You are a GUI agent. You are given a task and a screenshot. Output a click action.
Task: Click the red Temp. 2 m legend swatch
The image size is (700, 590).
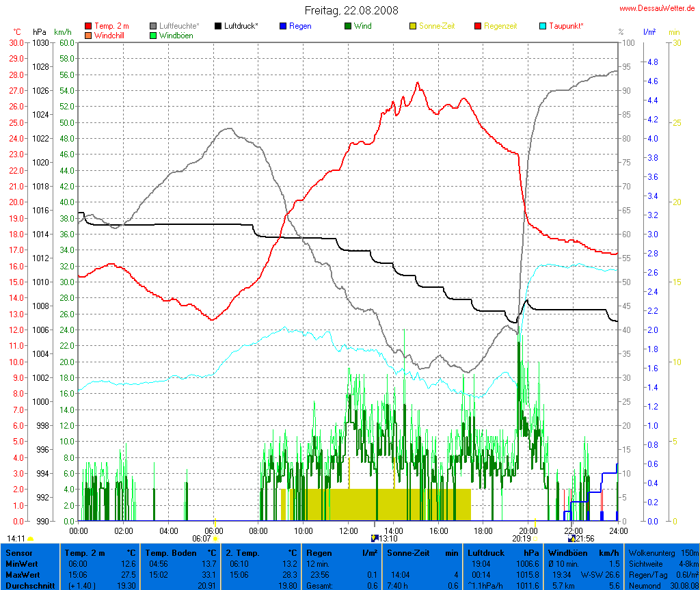88,26
